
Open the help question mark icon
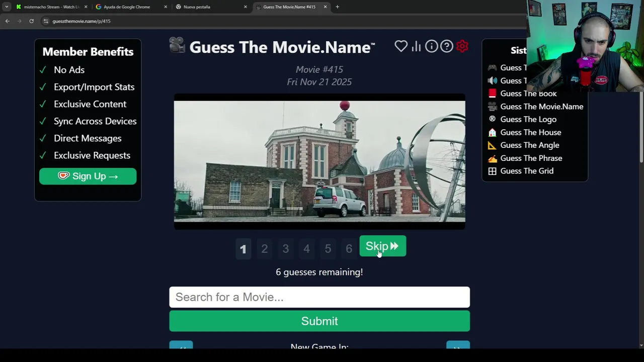447,46
